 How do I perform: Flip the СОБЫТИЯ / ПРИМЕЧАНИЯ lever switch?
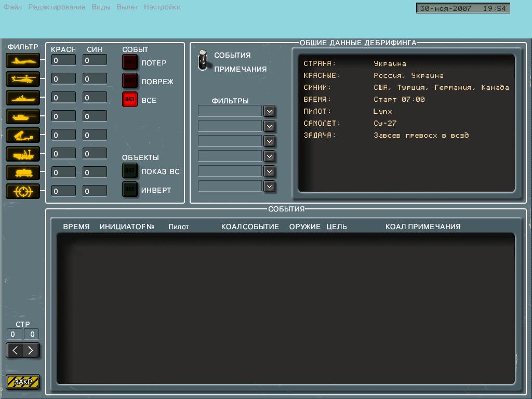coord(203,60)
